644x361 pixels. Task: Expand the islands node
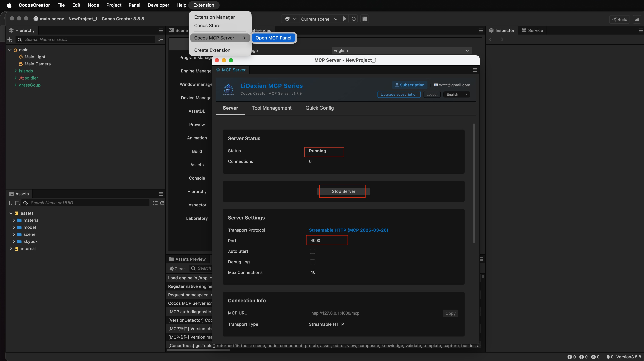click(16, 71)
